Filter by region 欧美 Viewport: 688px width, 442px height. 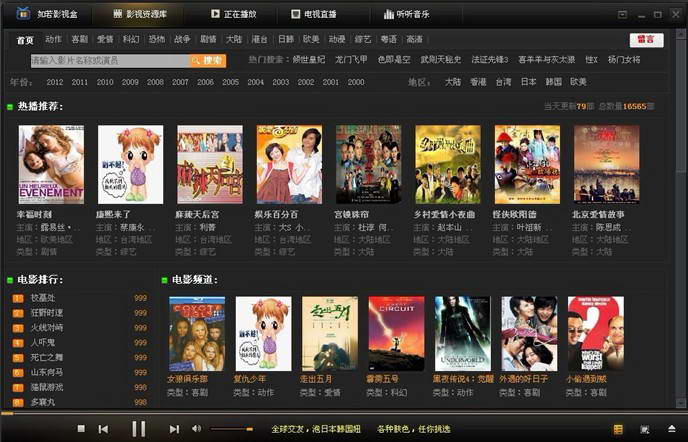[578, 82]
